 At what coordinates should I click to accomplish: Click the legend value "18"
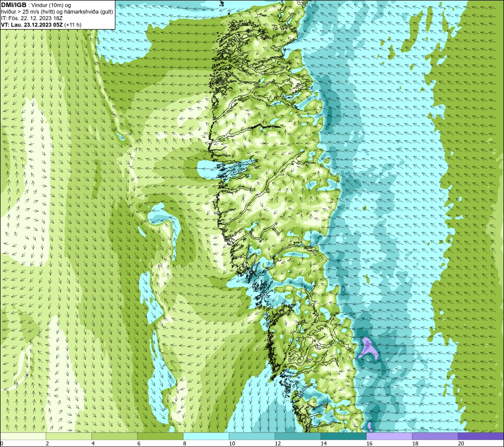point(415,443)
